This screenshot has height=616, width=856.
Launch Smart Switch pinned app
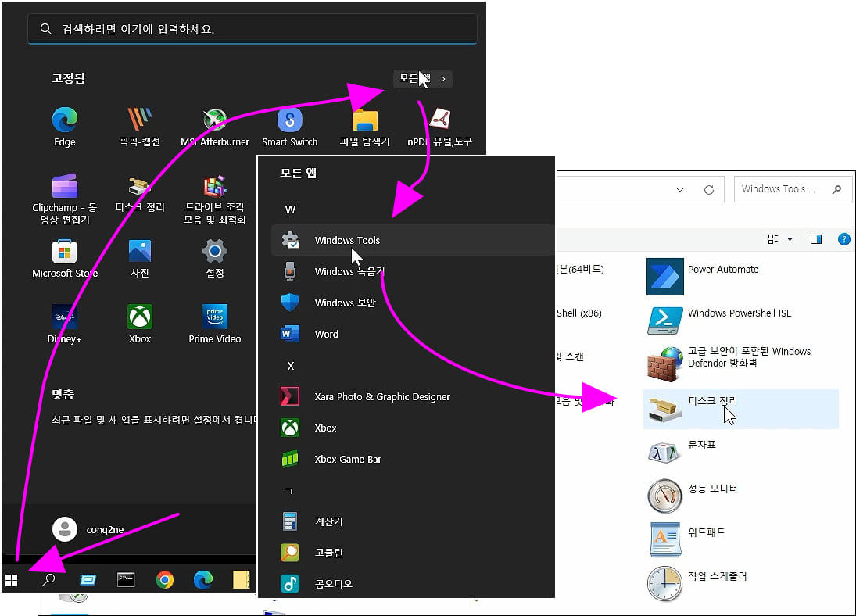[x=289, y=127]
